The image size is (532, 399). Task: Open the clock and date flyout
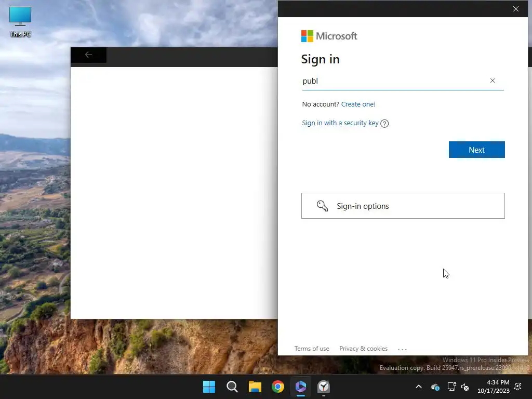click(x=494, y=387)
